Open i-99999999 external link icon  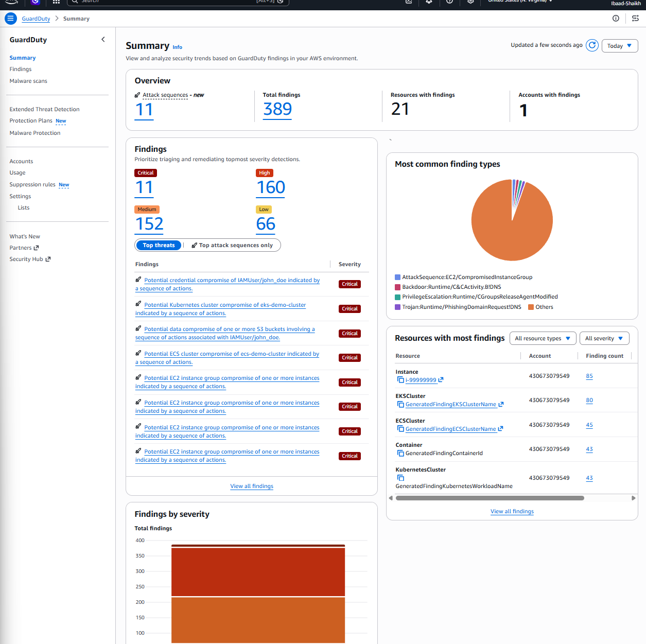pyautogui.click(x=441, y=380)
